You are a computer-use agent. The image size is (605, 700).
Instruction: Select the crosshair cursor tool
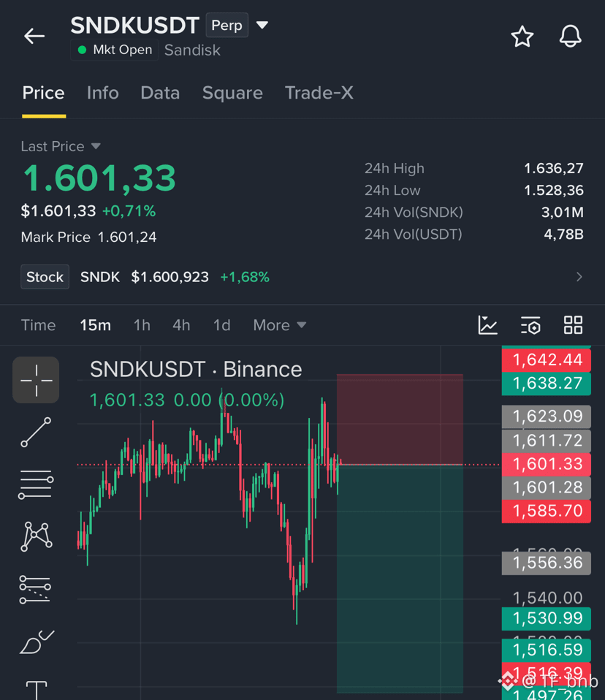click(x=36, y=380)
